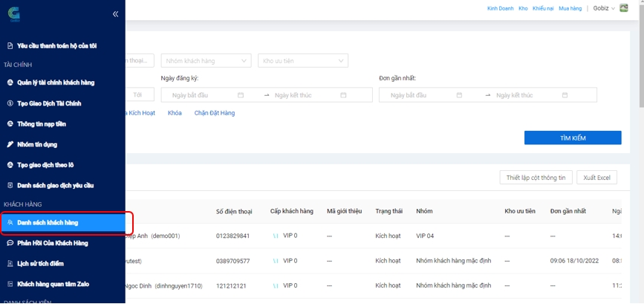Click the Gobiz logo in the sidebar

[14, 15]
